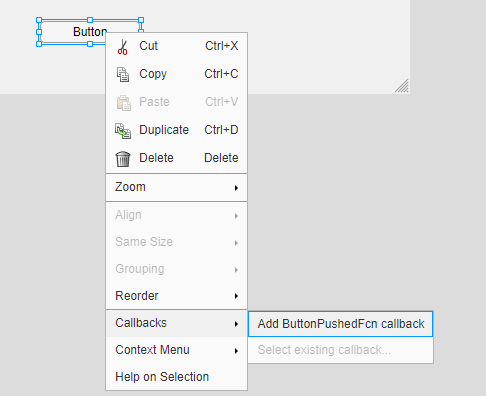Select the Callbacks menu item
Viewport: 486px width, 396px height.
pyautogui.click(x=176, y=323)
